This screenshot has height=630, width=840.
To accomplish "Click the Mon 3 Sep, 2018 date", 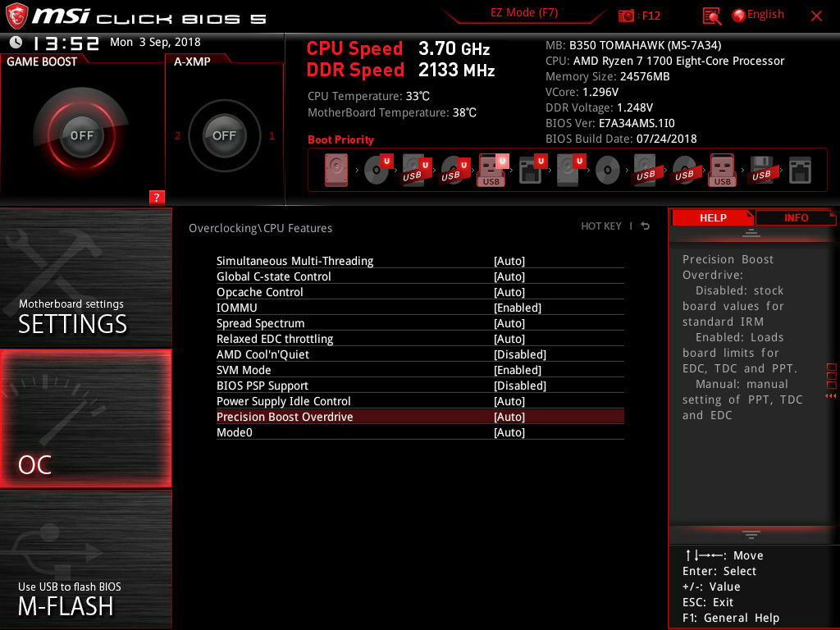I will [155, 42].
